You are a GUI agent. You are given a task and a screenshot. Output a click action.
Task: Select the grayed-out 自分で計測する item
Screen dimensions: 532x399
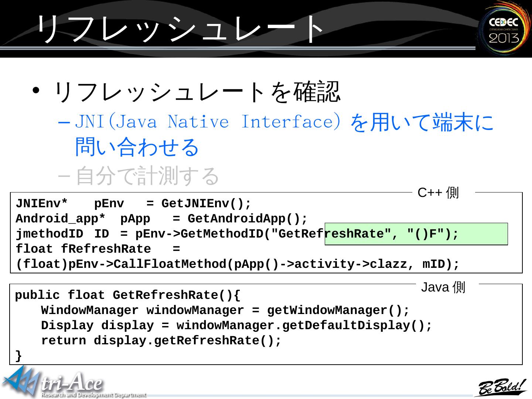[148, 176]
